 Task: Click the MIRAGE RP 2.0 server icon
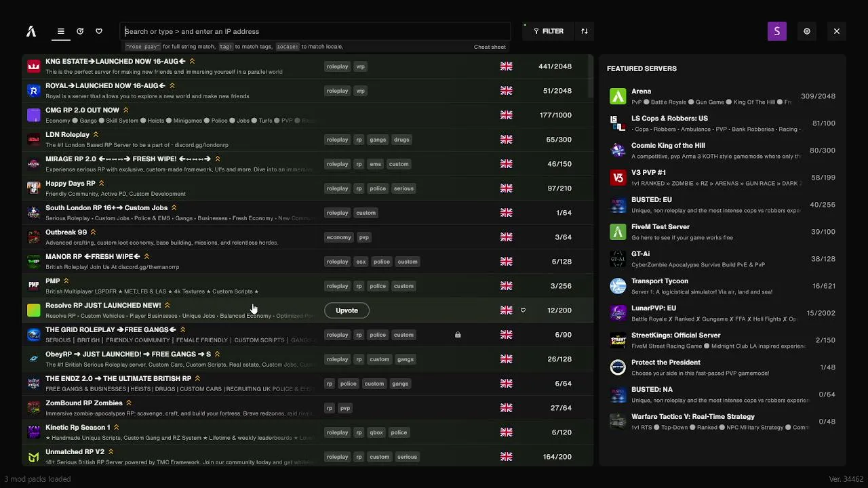click(34, 164)
